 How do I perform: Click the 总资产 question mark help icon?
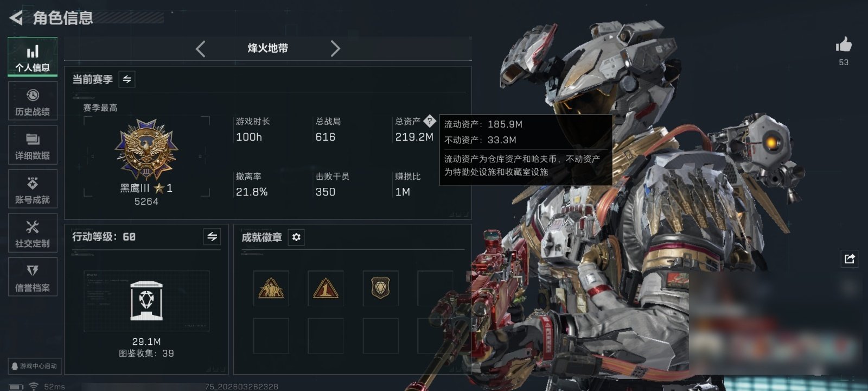tap(429, 121)
